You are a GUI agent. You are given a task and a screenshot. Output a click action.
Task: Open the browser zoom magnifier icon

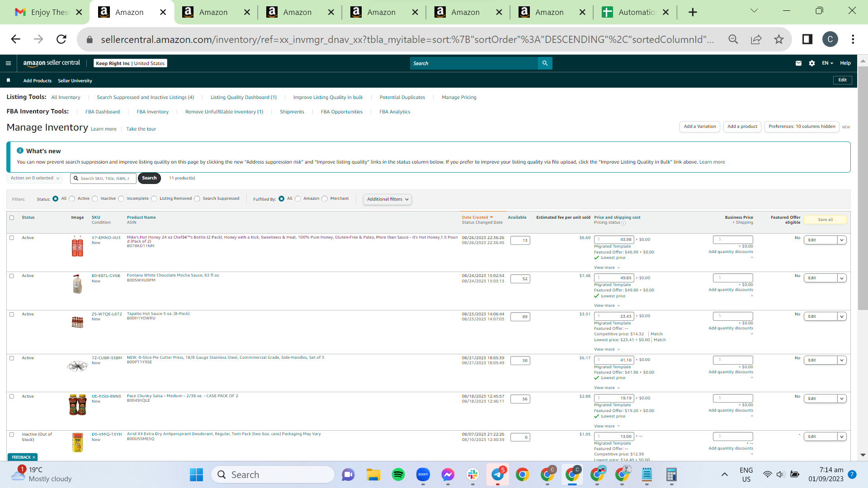pyautogui.click(x=733, y=39)
